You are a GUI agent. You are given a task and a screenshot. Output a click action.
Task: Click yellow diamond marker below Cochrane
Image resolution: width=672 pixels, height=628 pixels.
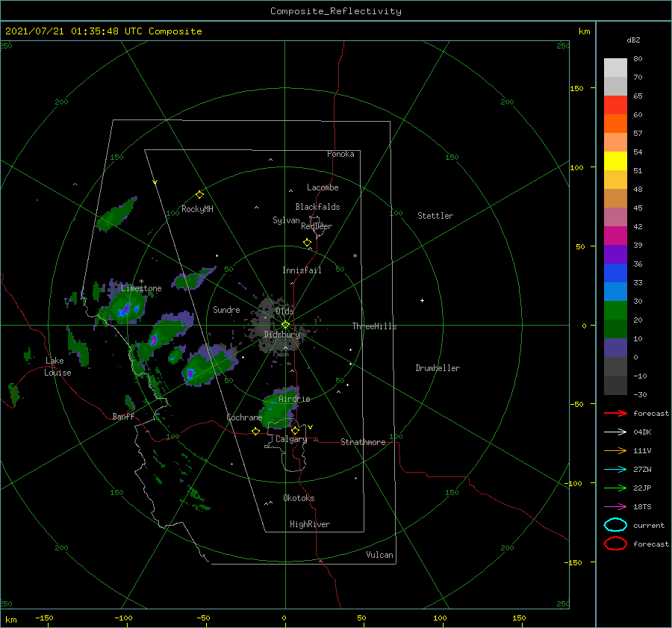point(255,431)
